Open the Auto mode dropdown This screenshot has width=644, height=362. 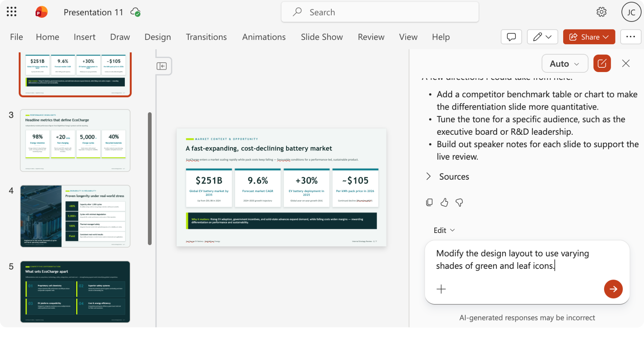(565, 63)
